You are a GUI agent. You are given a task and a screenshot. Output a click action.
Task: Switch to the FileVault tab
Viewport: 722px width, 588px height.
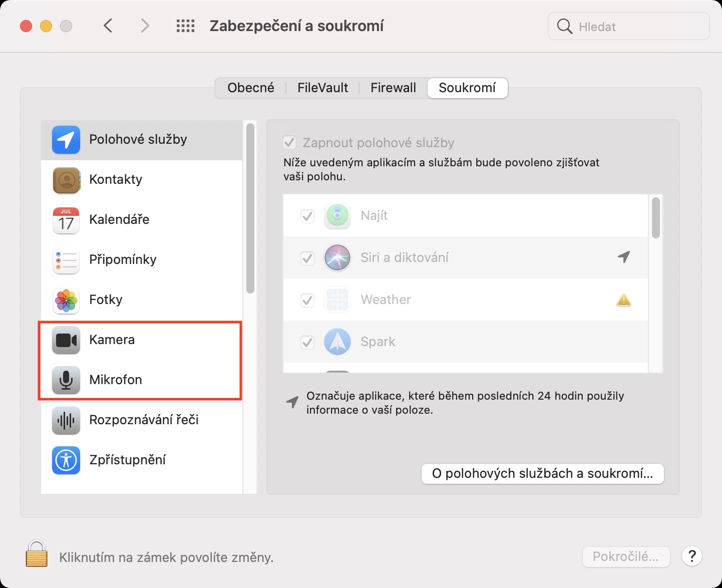(322, 88)
